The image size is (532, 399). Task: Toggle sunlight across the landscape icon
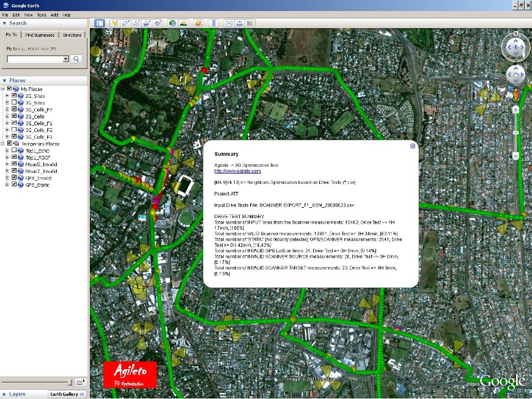coord(183,23)
